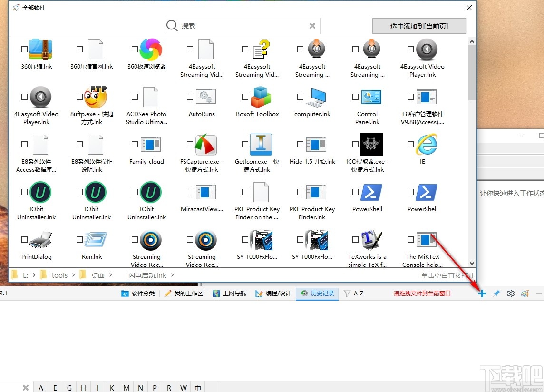Click scrollbar up arrow in software list
Image resolution: width=544 pixels, height=392 pixels.
[472, 41]
